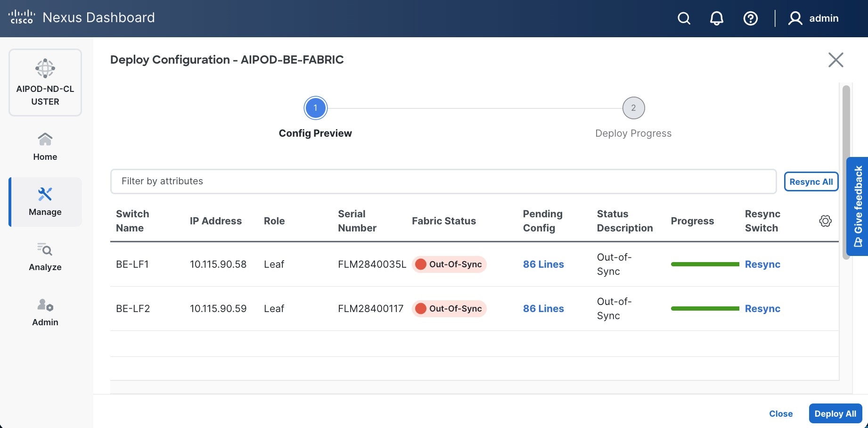The image size is (868, 428).
Task: Go to Home in sidebar
Action: (x=45, y=147)
